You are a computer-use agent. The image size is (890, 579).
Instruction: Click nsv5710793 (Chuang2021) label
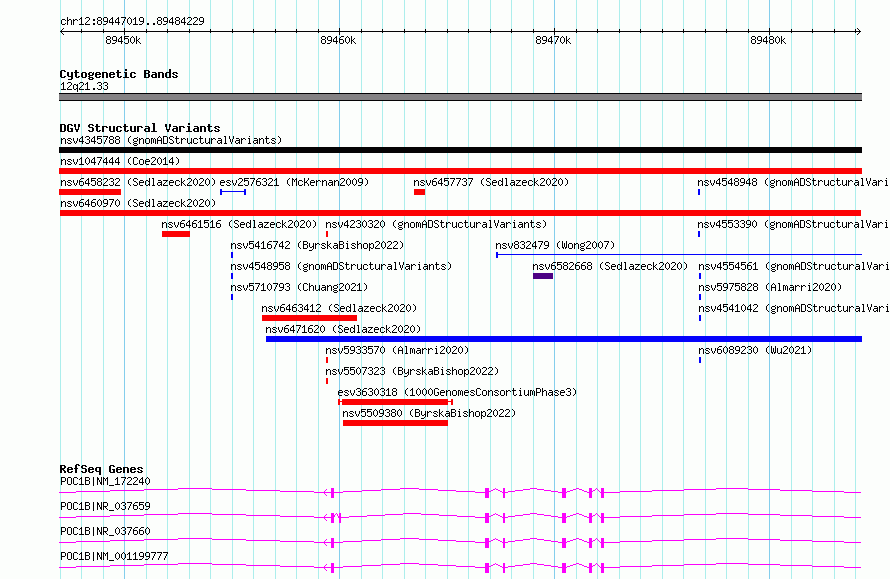[299, 287]
